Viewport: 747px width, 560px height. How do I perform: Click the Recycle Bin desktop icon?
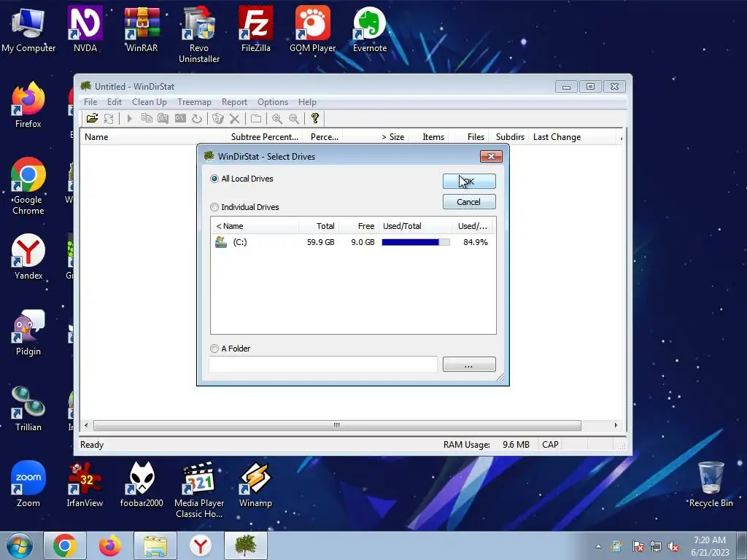pyautogui.click(x=711, y=484)
